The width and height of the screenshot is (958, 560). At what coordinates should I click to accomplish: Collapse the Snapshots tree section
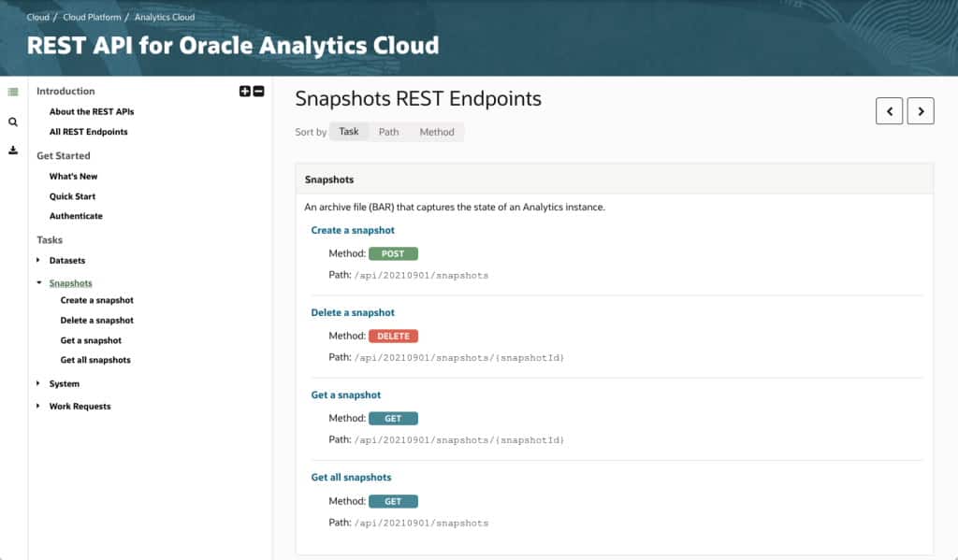coord(38,282)
